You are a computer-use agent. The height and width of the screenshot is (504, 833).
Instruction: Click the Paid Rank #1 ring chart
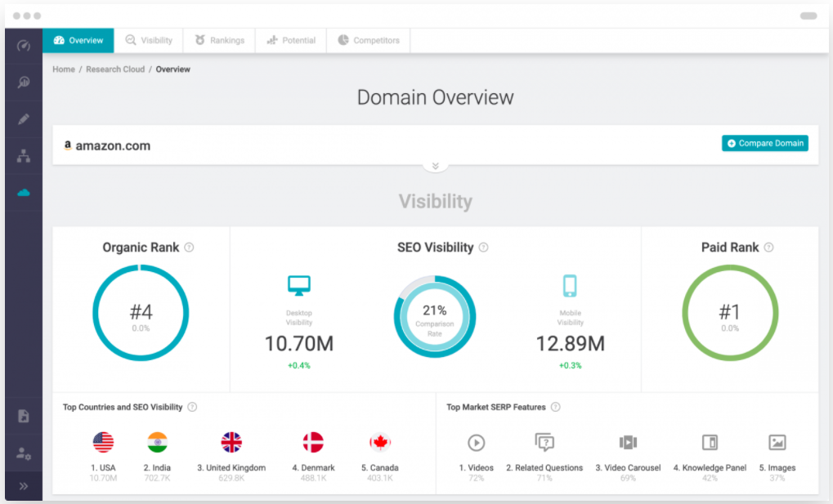(x=730, y=314)
